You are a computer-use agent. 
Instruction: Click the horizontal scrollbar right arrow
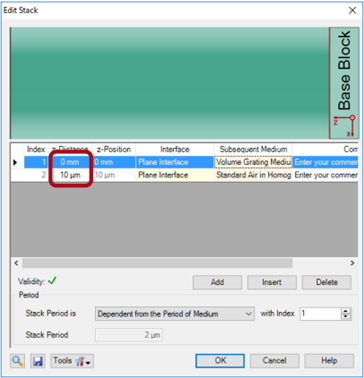[352, 263]
